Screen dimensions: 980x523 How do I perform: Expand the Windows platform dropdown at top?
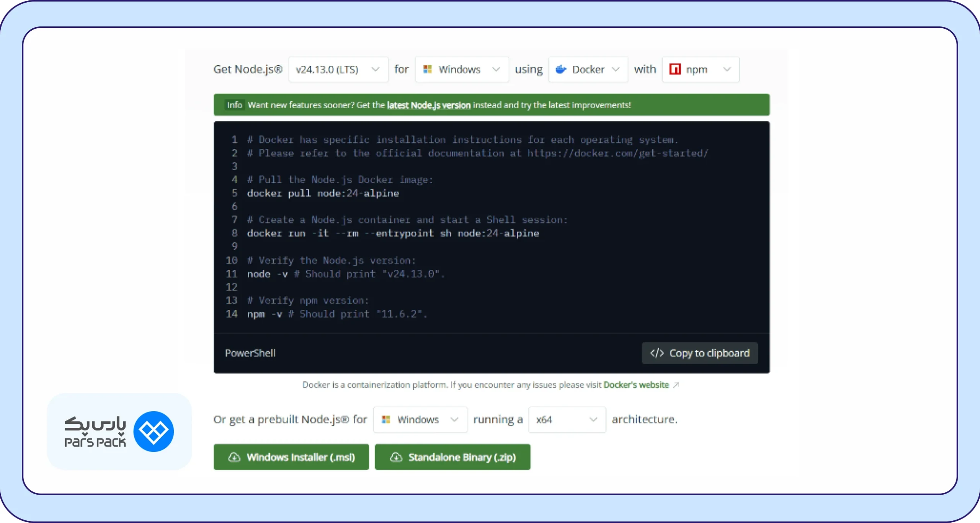tap(462, 69)
